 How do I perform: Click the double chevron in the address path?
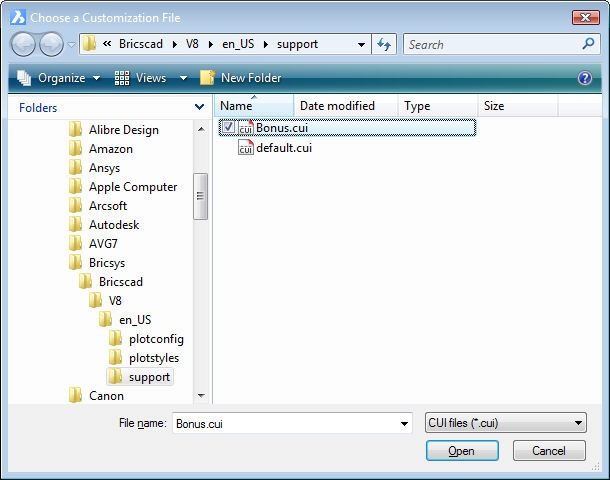(x=107, y=44)
